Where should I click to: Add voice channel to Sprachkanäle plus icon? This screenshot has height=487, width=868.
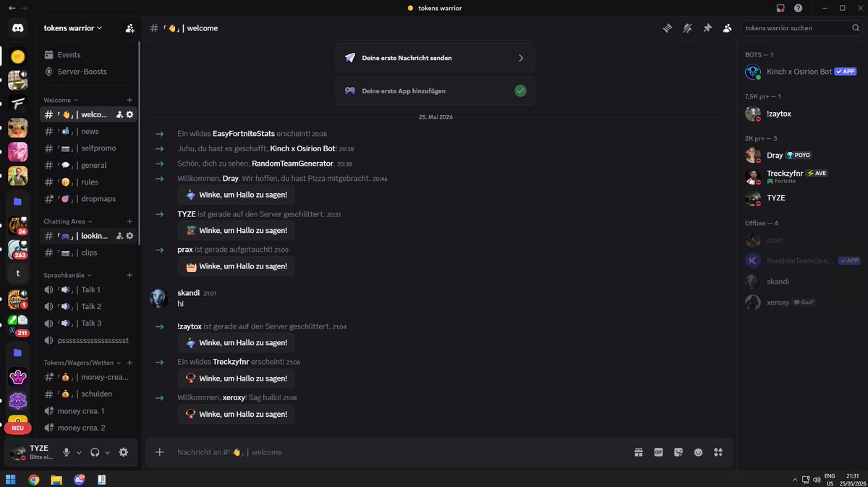129,275
